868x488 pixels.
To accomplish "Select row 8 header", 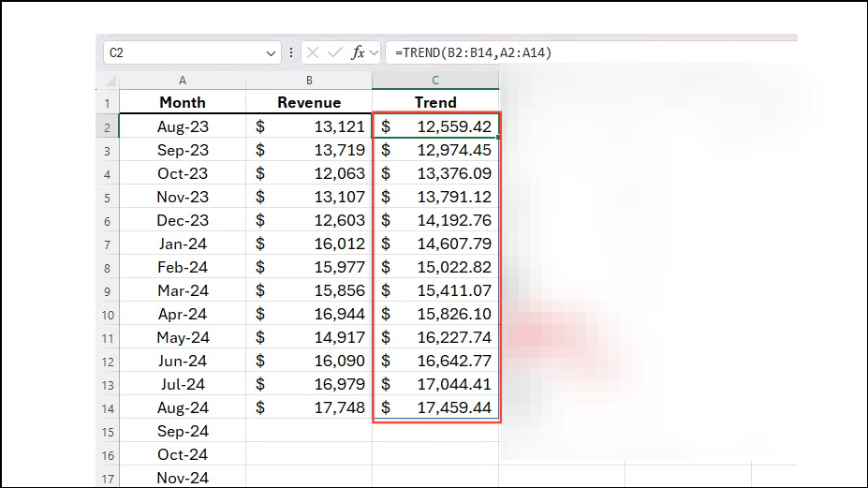I will point(108,268).
